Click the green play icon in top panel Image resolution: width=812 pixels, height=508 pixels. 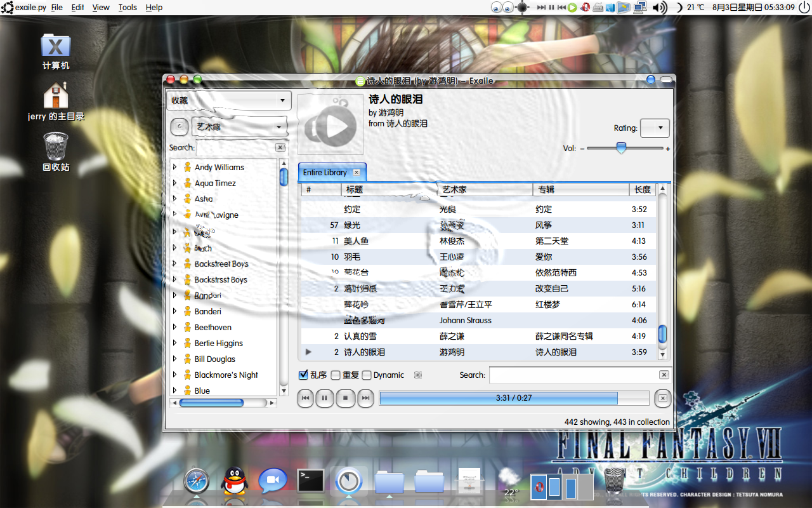coord(572,8)
